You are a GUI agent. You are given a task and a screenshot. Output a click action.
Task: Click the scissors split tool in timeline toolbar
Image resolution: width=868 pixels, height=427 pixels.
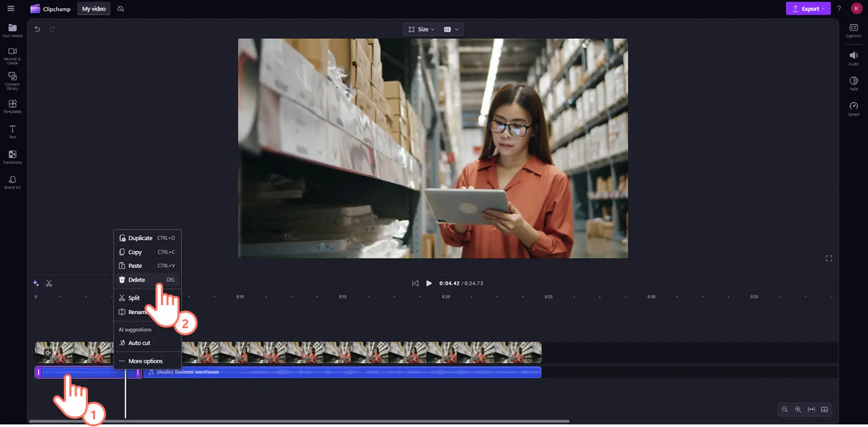pos(49,283)
